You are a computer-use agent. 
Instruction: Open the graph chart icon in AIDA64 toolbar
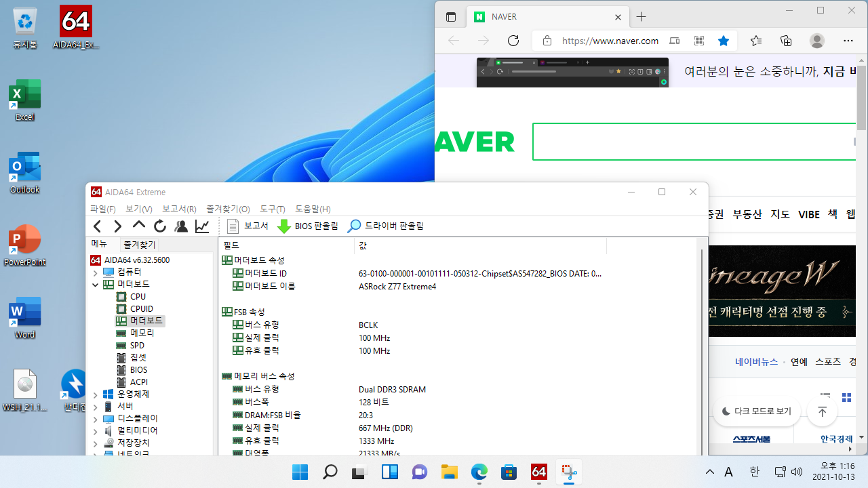coord(202,226)
